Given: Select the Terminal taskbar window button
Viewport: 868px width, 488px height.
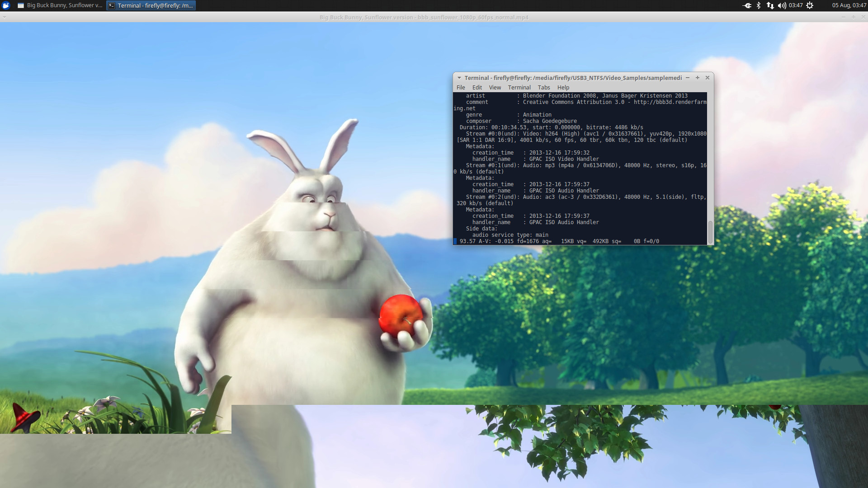Looking at the screenshot, I should (x=151, y=5).
